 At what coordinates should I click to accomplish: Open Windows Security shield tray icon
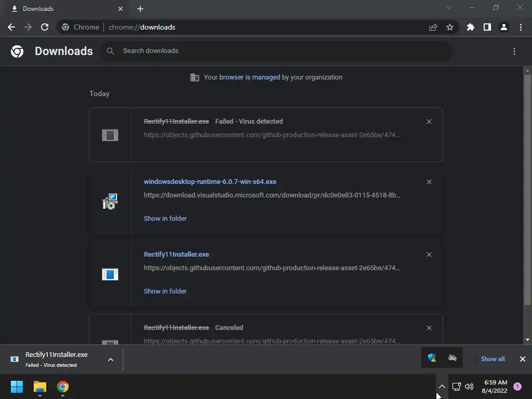coord(432,357)
